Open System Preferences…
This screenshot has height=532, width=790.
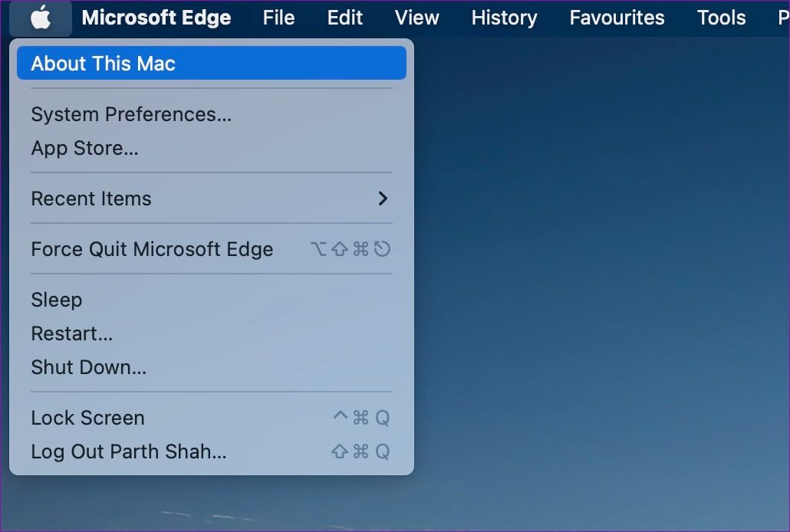point(212,114)
